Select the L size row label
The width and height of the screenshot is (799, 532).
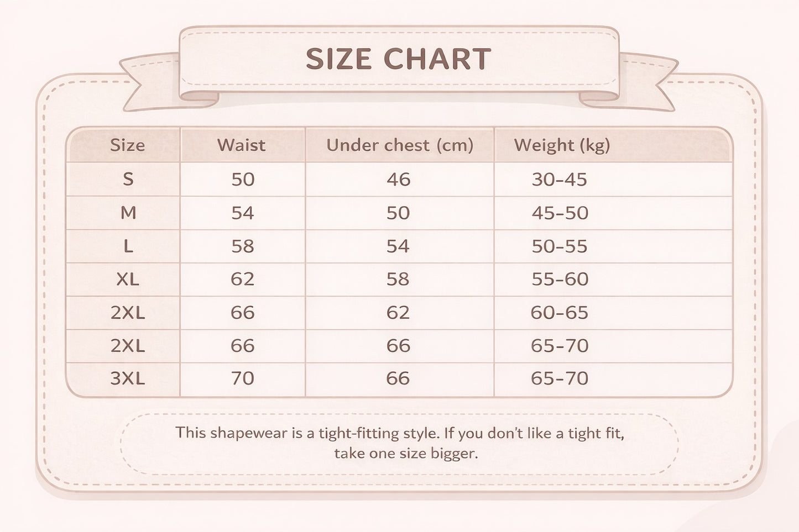pos(128,246)
